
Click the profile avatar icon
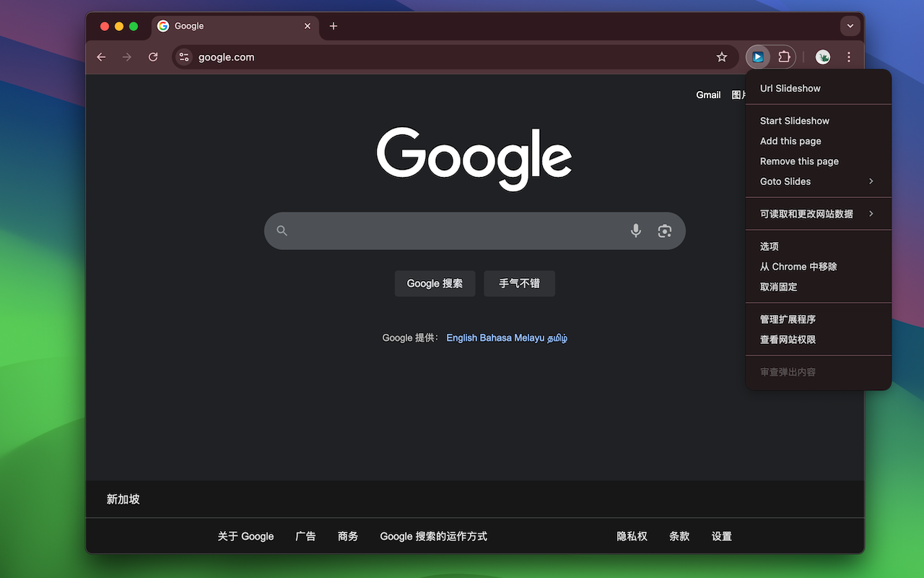point(823,57)
